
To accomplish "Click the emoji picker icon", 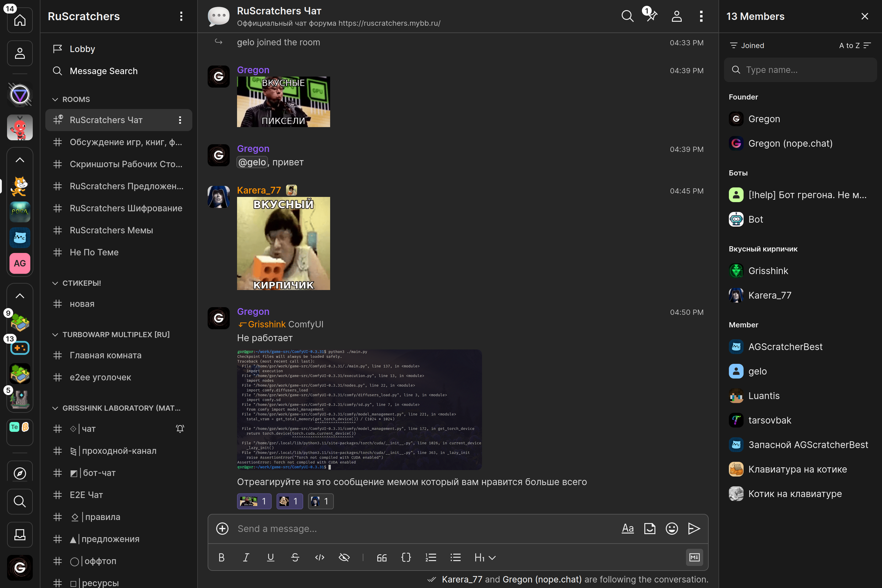I will 672,528.
